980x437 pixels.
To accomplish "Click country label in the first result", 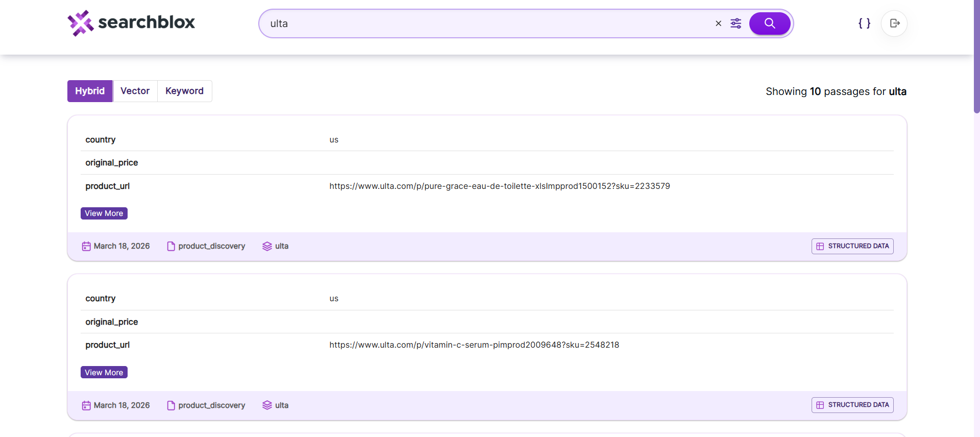I will pos(101,140).
